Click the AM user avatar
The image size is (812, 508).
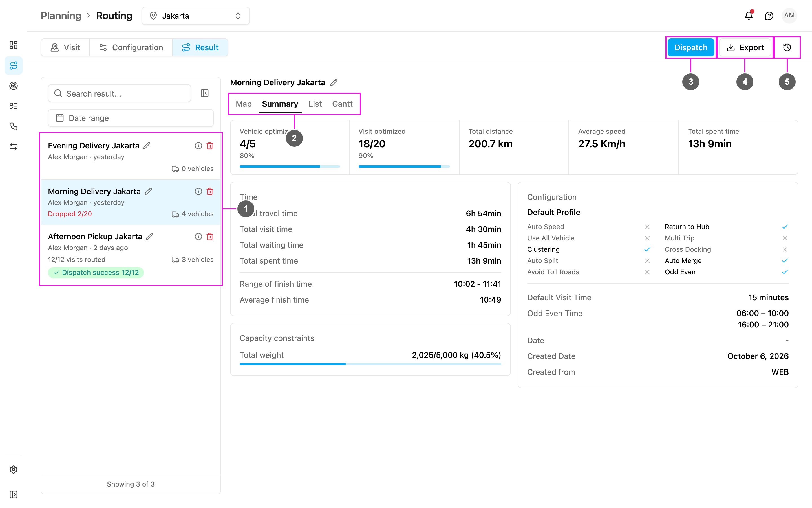click(x=789, y=16)
